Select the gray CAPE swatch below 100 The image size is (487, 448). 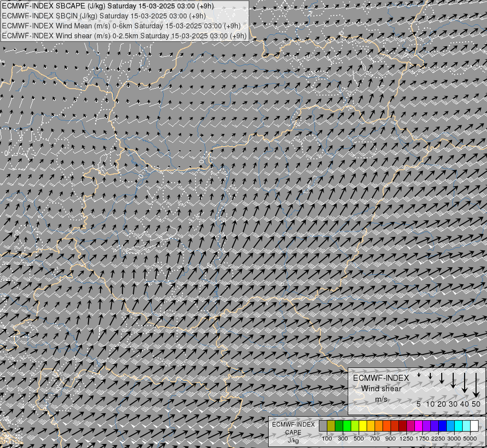[323, 426]
